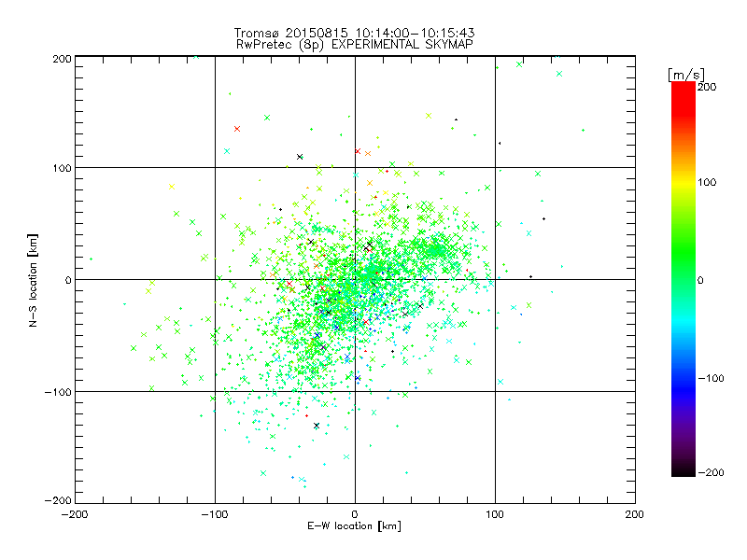The height and width of the screenshot is (560, 747).
Task: Click the colorbar label '100'
Action: (x=707, y=182)
